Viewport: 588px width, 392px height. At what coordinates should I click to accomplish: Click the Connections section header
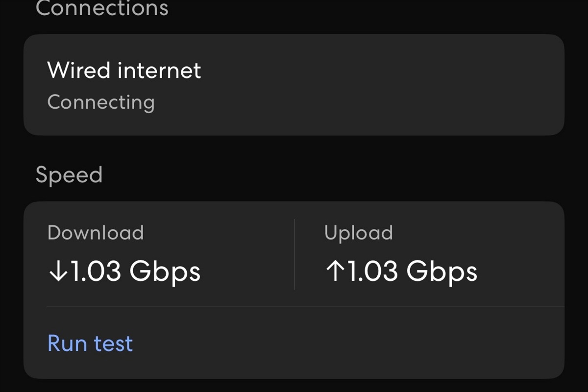(x=102, y=8)
